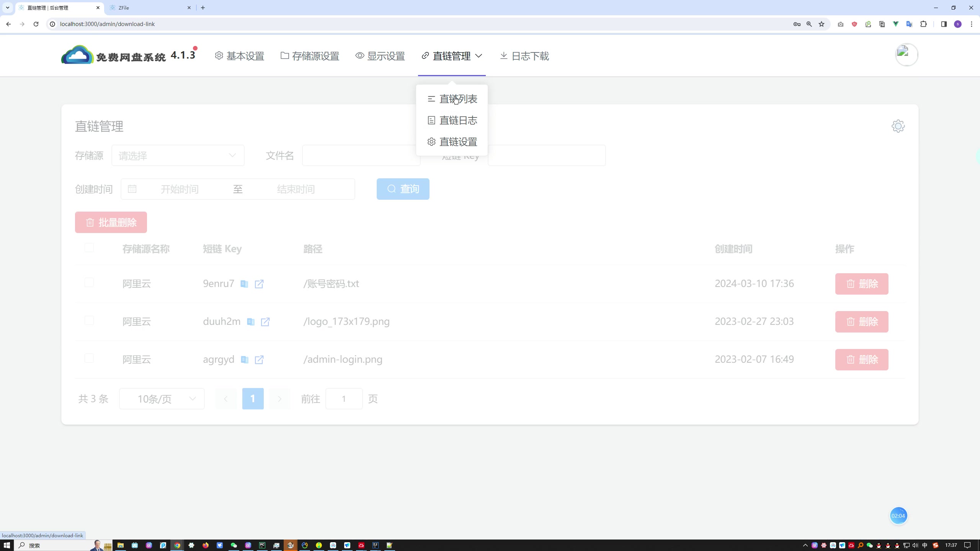Open Chrome three-dot menu
980x551 pixels.
click(972, 24)
